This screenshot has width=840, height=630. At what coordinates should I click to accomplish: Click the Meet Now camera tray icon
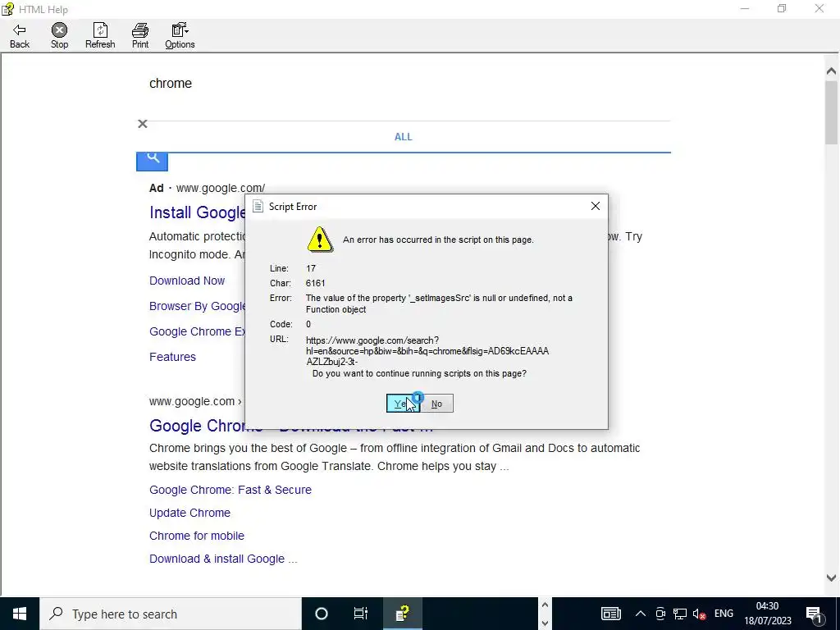coord(660,614)
